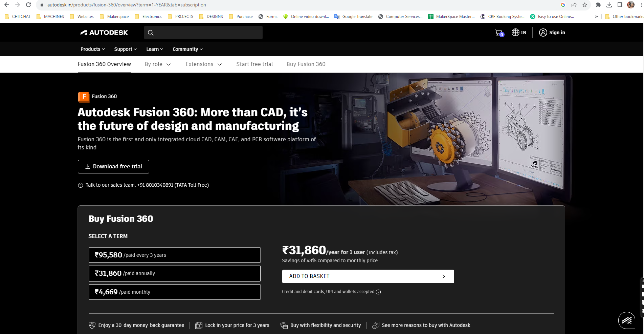Image resolution: width=644 pixels, height=334 pixels.
Task: Open the Makerspace bookmark folder
Action: pyautogui.click(x=114, y=17)
